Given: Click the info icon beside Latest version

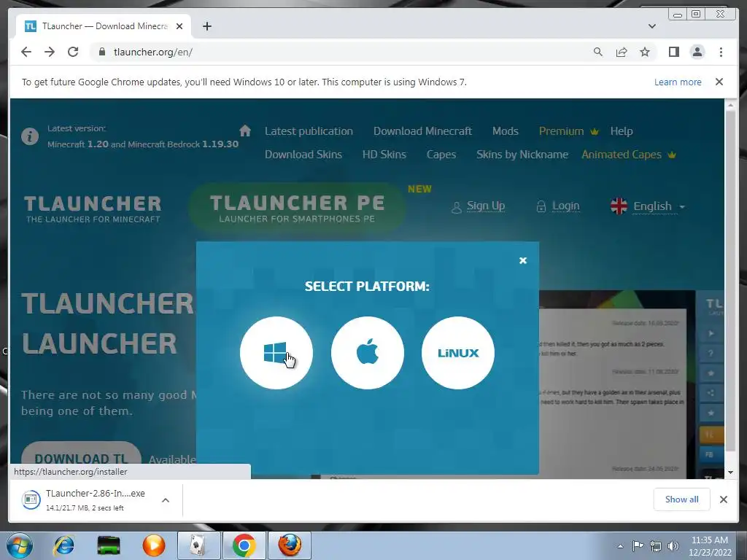Looking at the screenshot, I should [x=29, y=136].
